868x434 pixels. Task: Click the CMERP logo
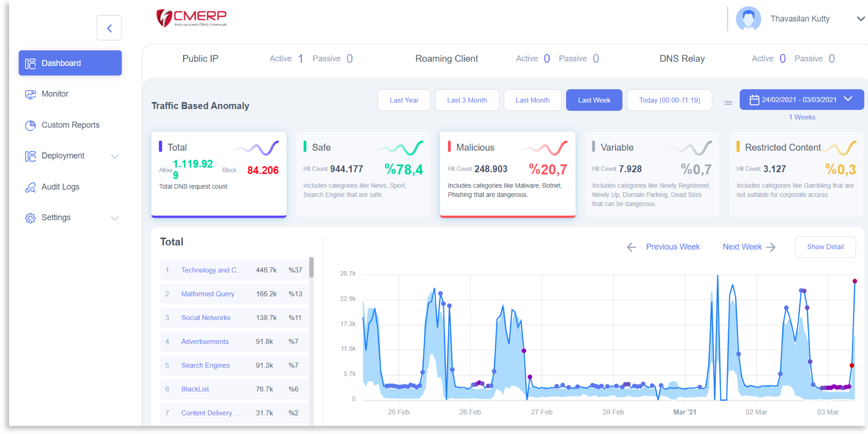click(191, 18)
